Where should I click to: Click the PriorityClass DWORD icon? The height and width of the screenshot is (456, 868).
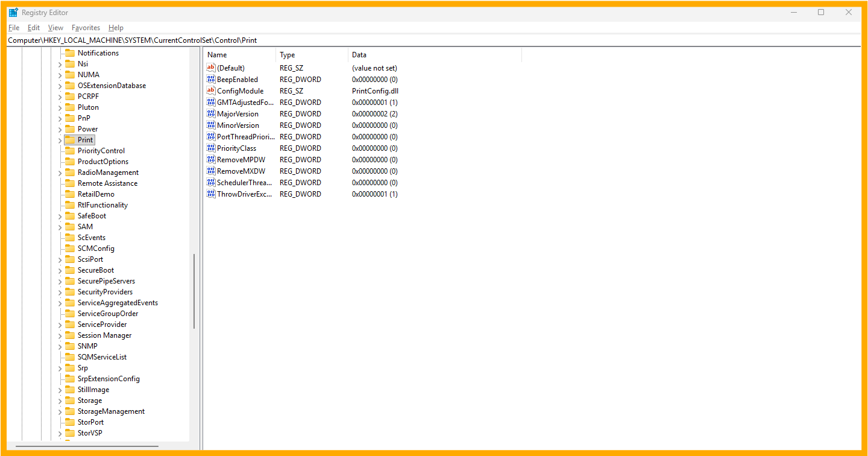[211, 148]
